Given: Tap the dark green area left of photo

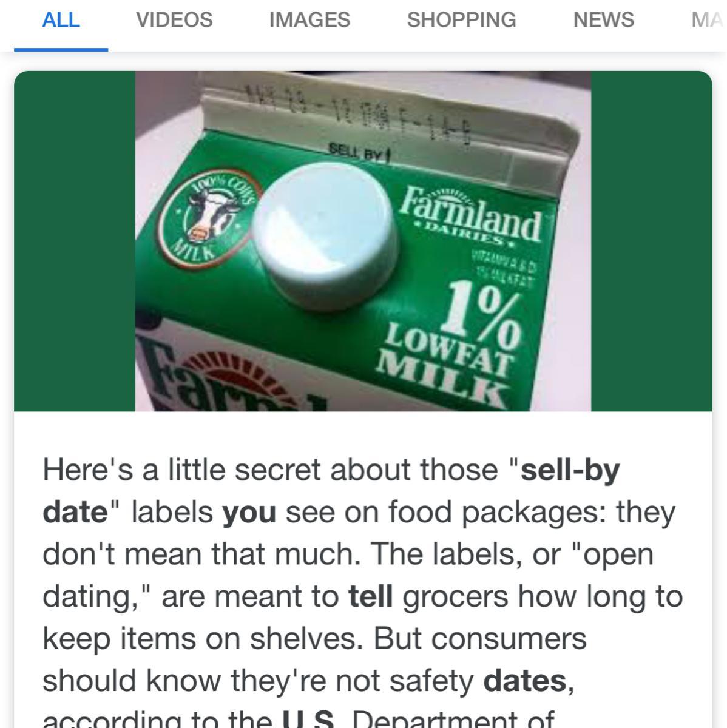Looking at the screenshot, I should coord(75,241).
